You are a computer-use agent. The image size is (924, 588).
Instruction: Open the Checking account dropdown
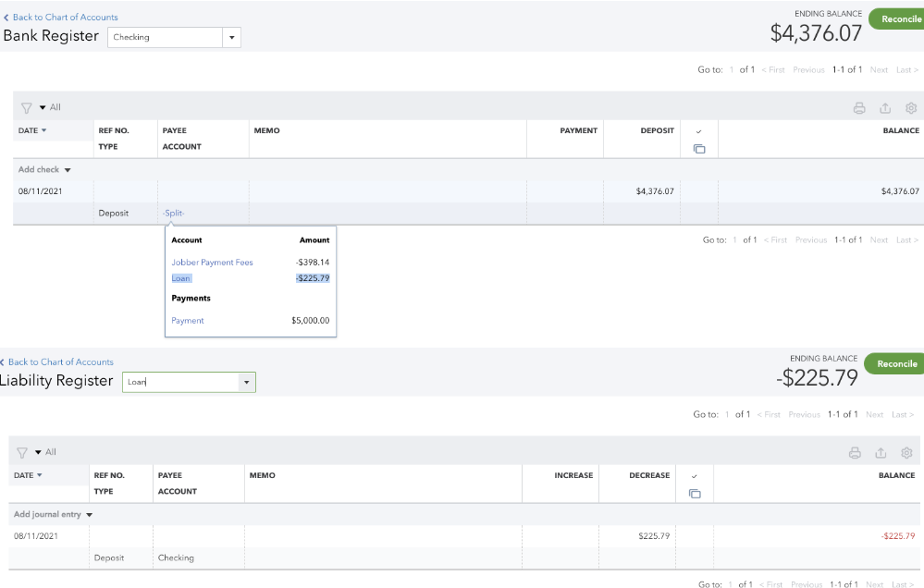pyautogui.click(x=231, y=38)
